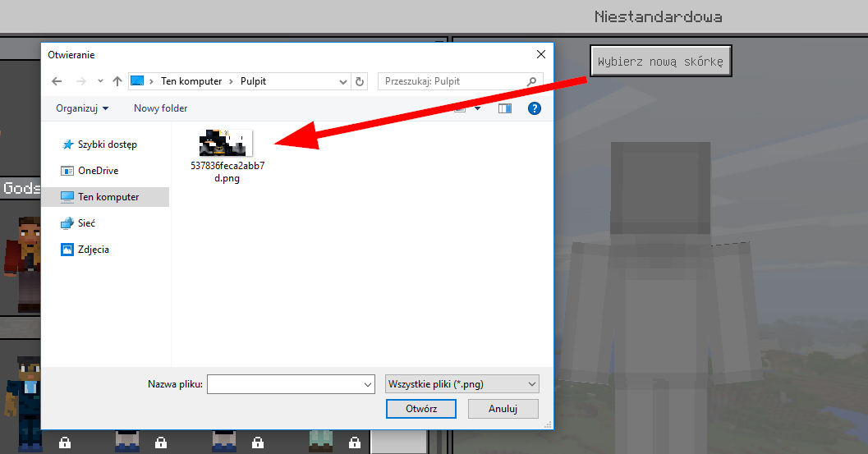Click 'Wybierz nową skórkę' in the Minecraft window

point(660,62)
